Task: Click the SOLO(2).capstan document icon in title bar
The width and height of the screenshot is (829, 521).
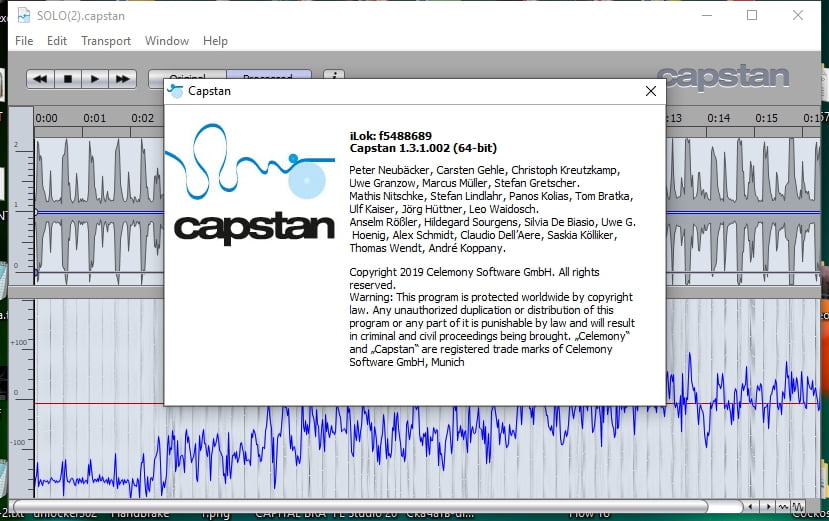Action: pyautogui.click(x=24, y=15)
